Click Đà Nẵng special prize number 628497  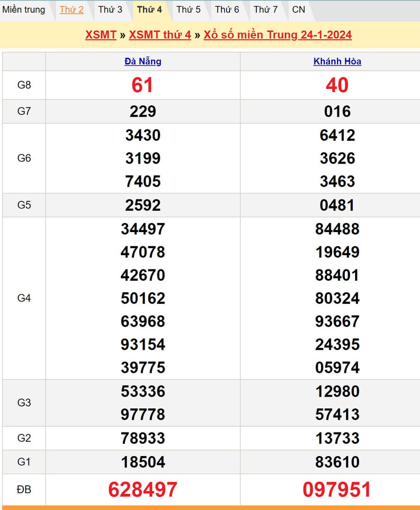pos(143,490)
